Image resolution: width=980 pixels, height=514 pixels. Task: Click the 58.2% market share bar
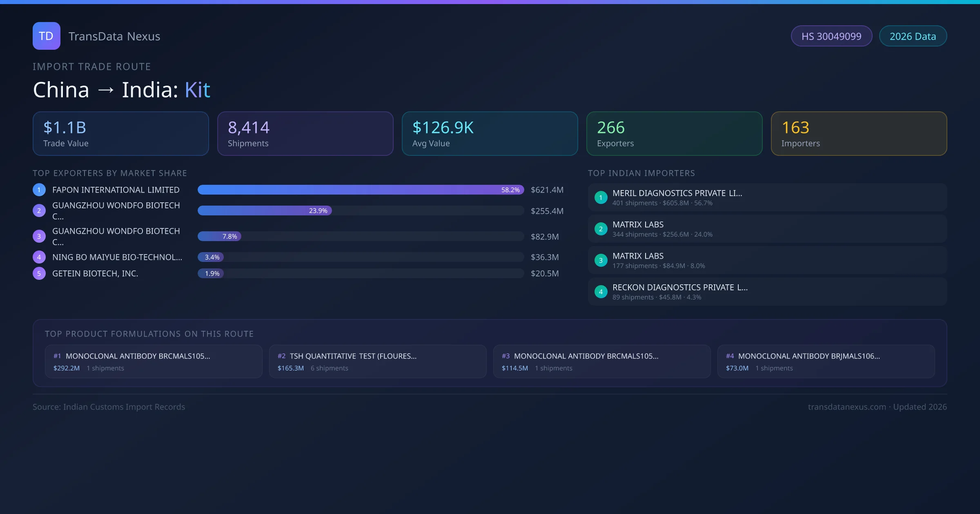(x=360, y=190)
